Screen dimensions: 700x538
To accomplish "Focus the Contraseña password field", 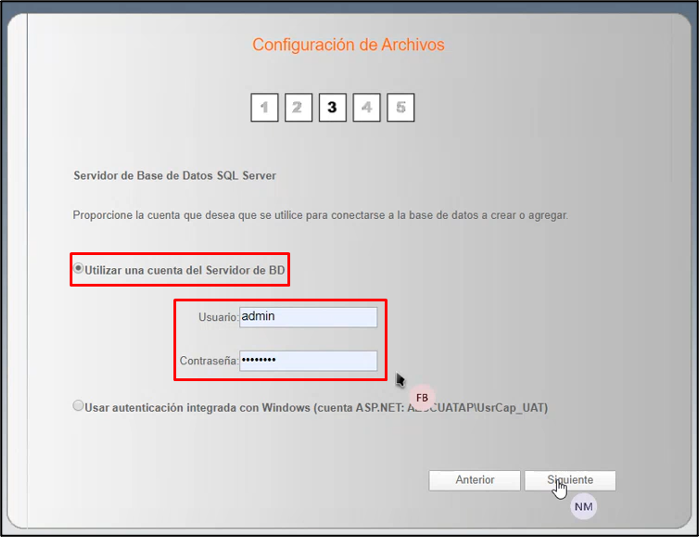I will pyautogui.click(x=308, y=361).
